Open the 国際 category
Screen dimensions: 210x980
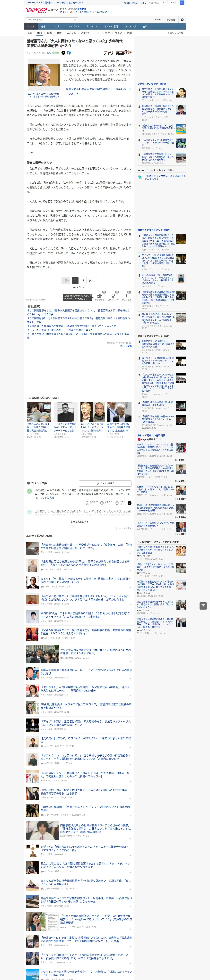tap(49, 33)
